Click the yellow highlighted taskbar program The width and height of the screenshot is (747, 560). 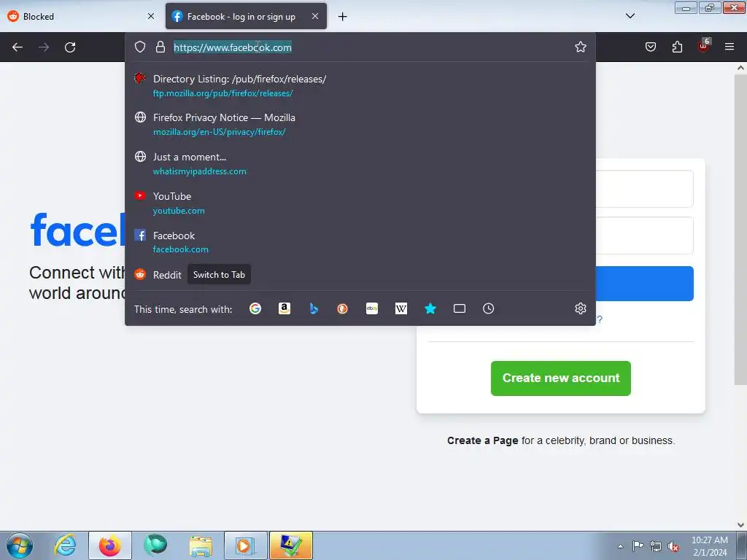tap(291, 545)
